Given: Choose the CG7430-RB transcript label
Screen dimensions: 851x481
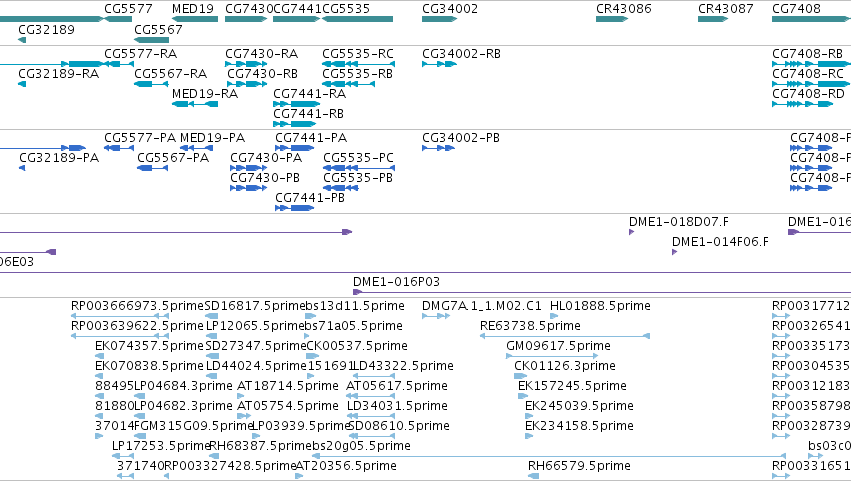Looking at the screenshot, I should (x=262, y=74).
